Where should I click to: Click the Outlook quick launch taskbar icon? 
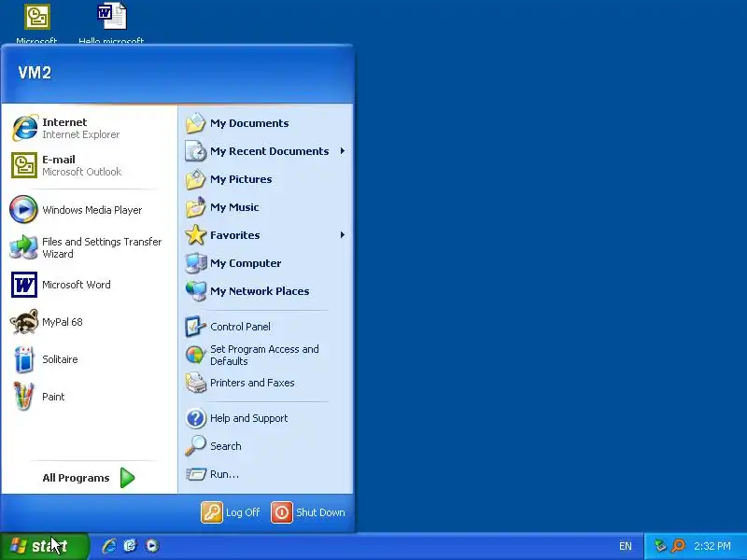point(130,546)
